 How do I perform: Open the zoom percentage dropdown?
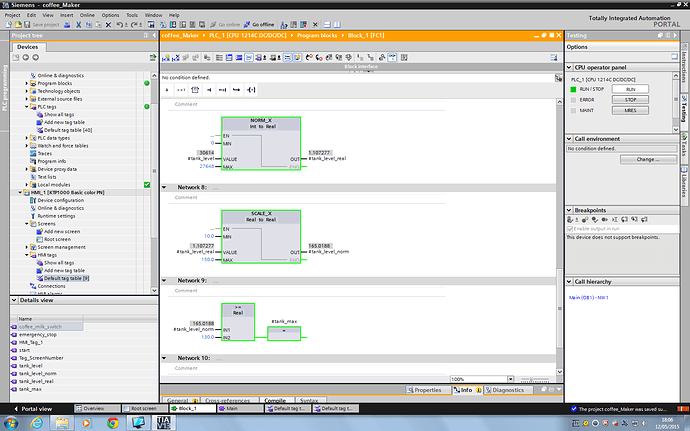tap(510, 379)
